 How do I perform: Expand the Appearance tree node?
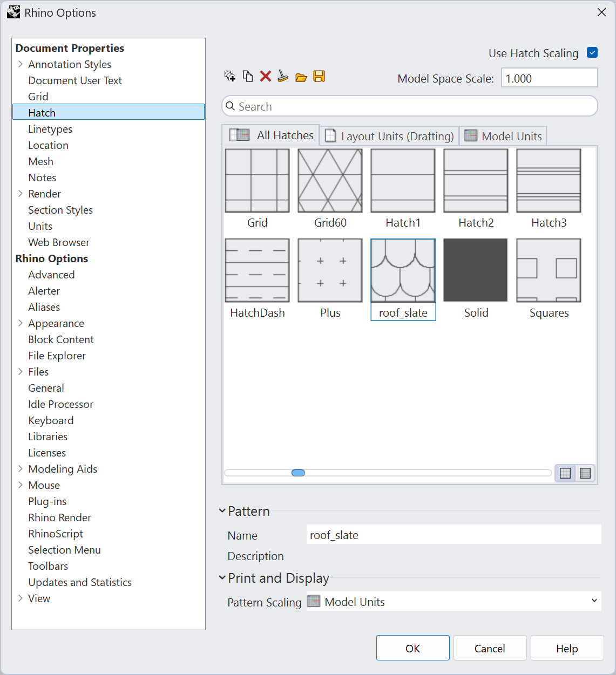(x=20, y=323)
